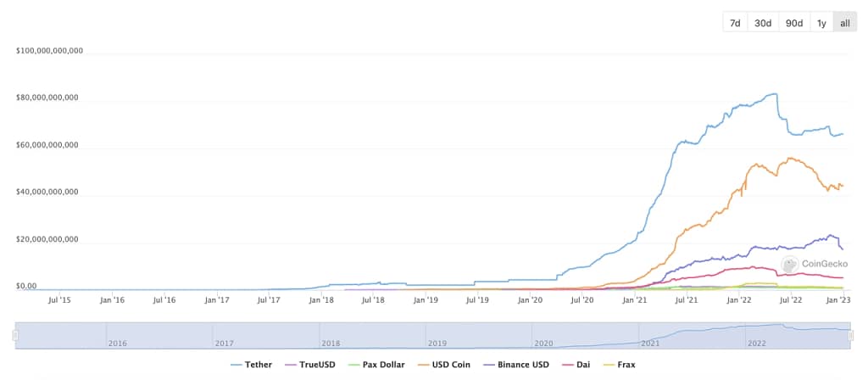The image size is (868, 380).
Task: Click 2021 in the navigator timeline
Action: click(x=650, y=344)
